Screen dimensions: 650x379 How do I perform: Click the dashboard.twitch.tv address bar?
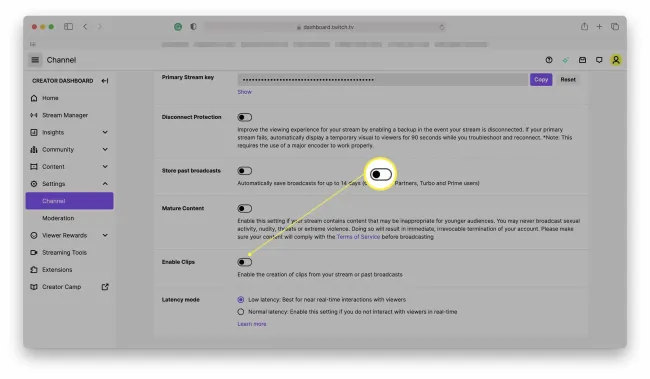coord(325,27)
